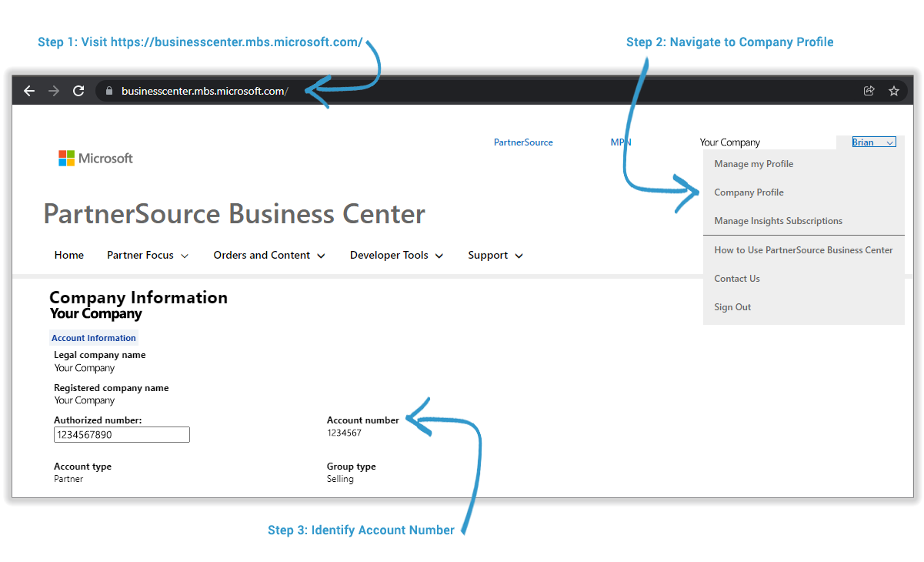
Task: Open the PartnerSource link
Action: pos(523,142)
